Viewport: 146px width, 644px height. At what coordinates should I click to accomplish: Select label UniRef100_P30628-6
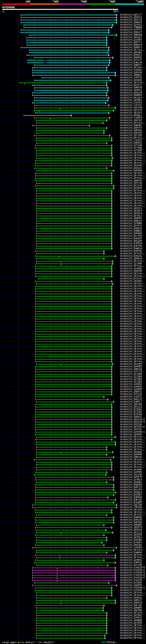[132, 578]
